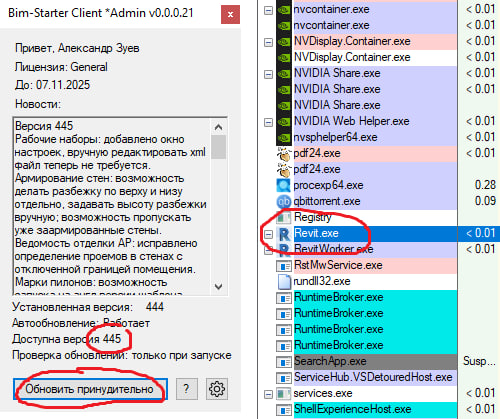Click the first pdf24.exe sheep icon
Image resolution: width=500 pixels, height=419 pixels.
(x=284, y=153)
